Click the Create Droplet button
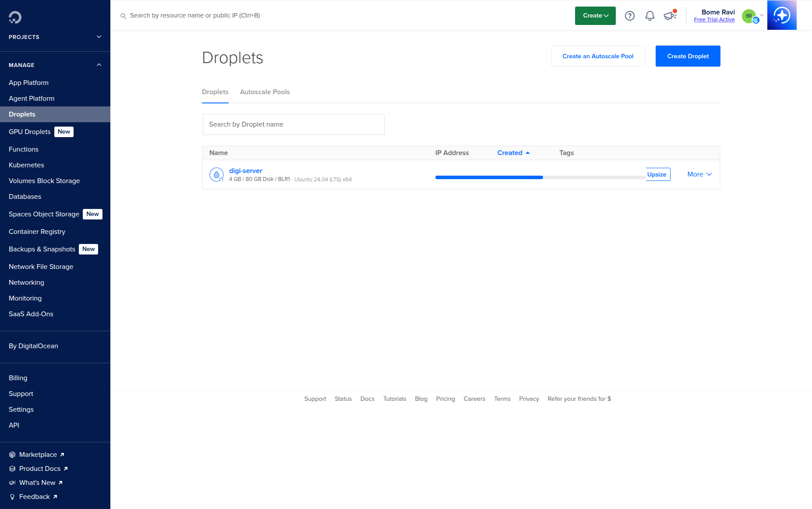 point(688,56)
